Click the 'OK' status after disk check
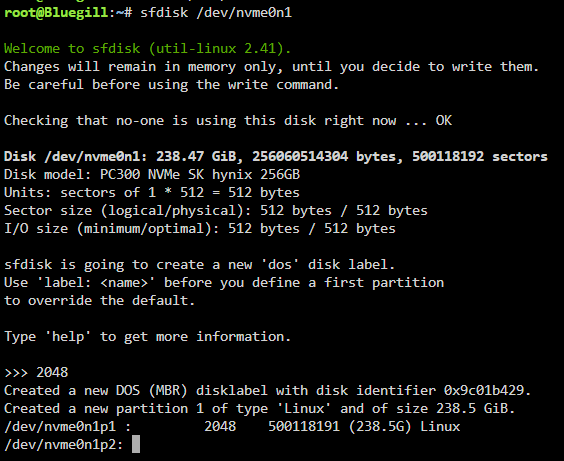 coord(444,120)
